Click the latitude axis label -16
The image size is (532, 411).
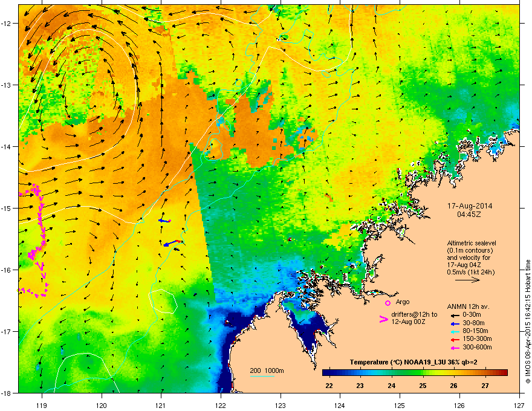(x=6, y=270)
